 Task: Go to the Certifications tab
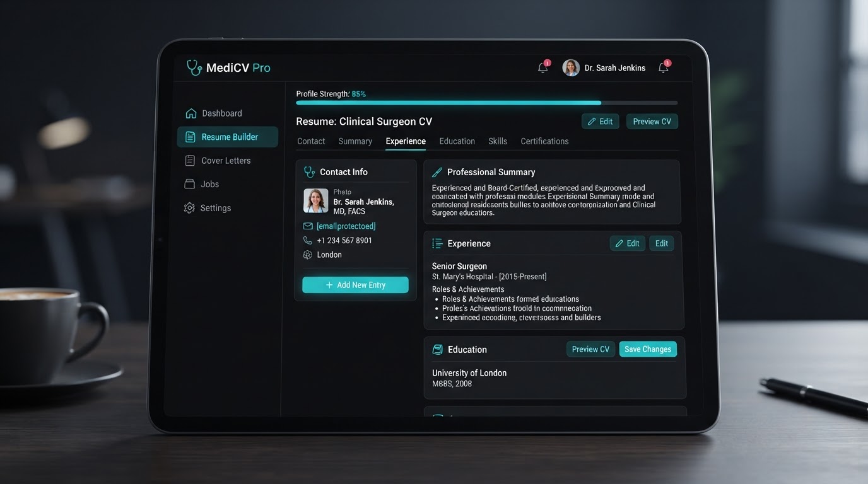pos(544,141)
